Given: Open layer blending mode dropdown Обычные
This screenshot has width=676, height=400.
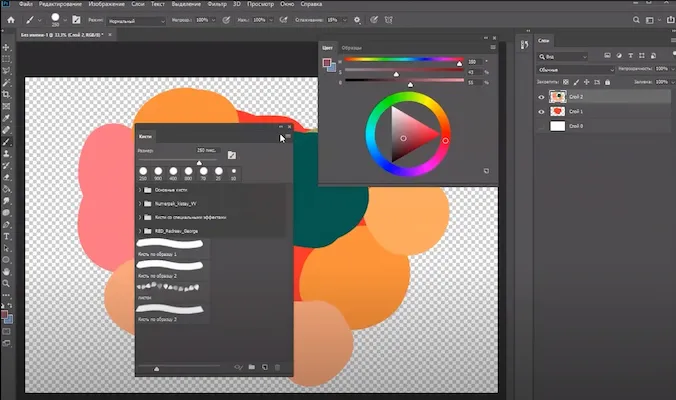Looking at the screenshot, I should click(x=574, y=69).
